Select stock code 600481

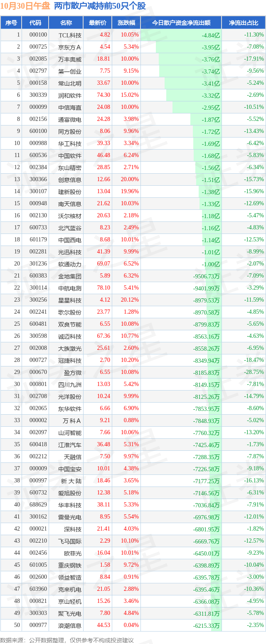38,324
